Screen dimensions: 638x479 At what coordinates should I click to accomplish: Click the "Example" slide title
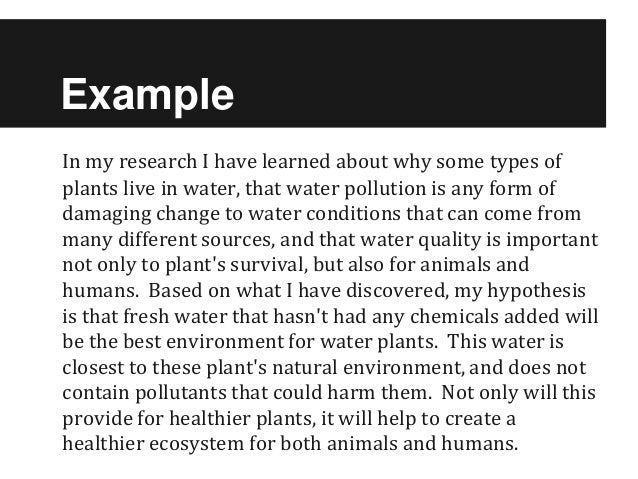click(146, 98)
